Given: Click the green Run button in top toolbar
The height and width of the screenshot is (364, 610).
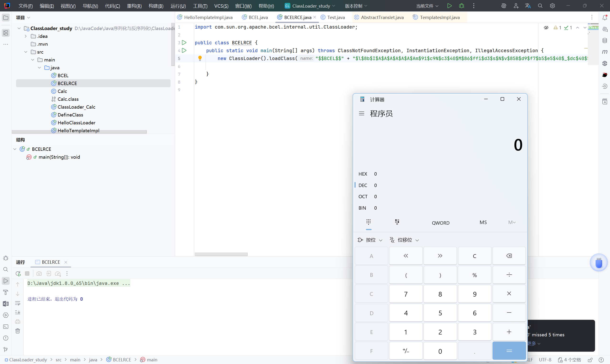Looking at the screenshot, I should 449,6.
